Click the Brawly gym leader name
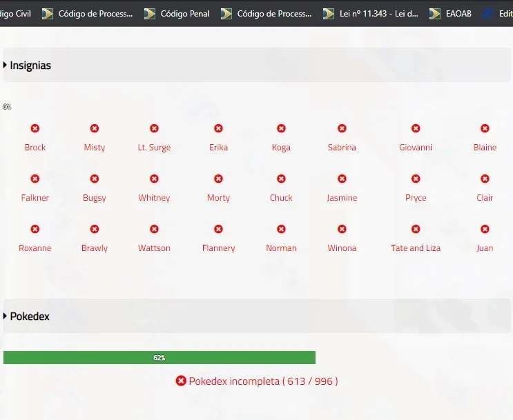Screen dimensions: 513x420 point(95,248)
